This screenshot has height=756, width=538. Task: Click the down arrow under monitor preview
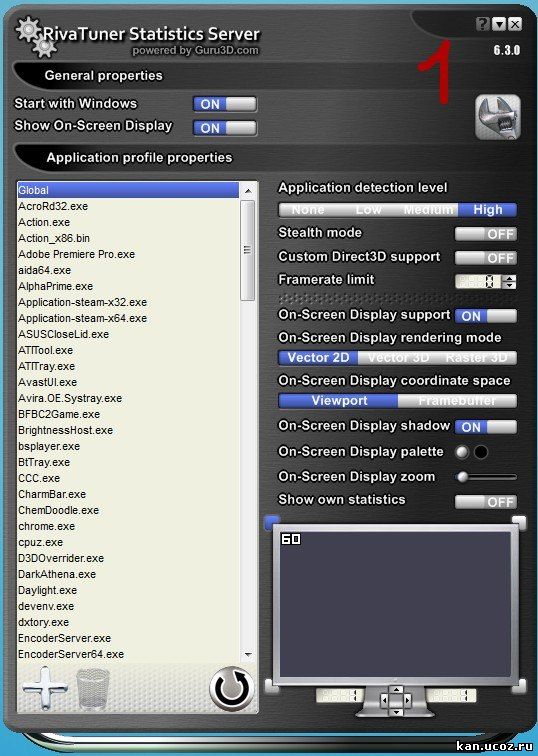pos(396,712)
